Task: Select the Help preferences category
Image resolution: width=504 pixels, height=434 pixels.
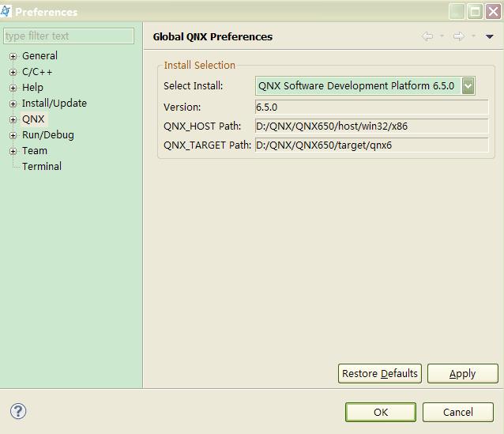Action: click(32, 88)
